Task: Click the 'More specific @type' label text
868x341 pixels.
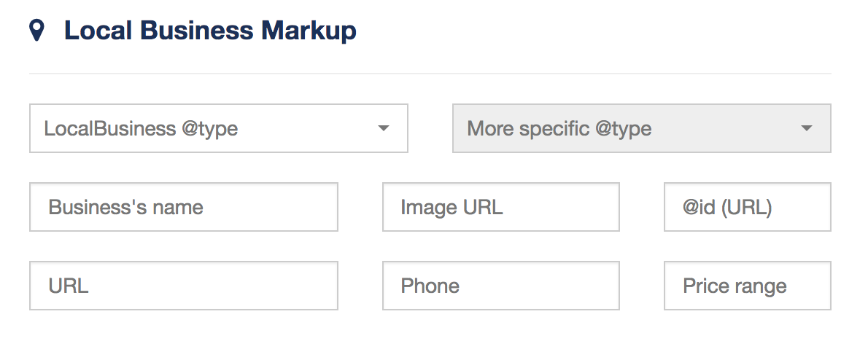Action: 559,129
